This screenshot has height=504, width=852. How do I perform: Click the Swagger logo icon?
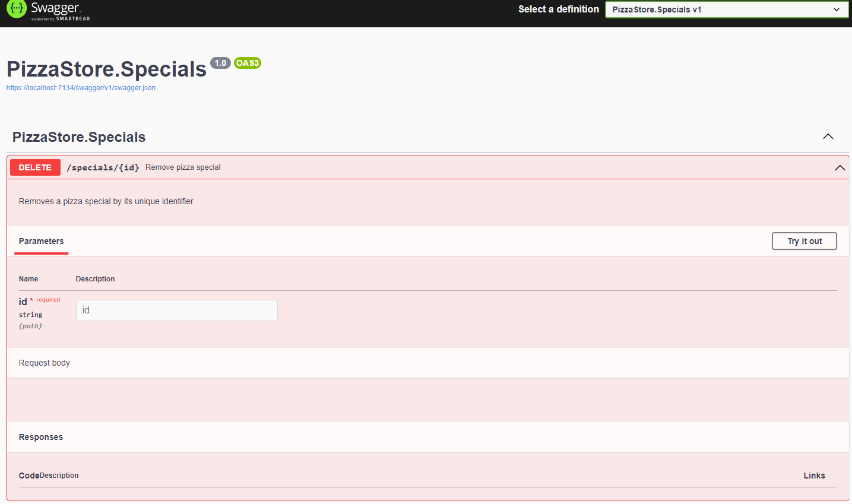tap(17, 9)
